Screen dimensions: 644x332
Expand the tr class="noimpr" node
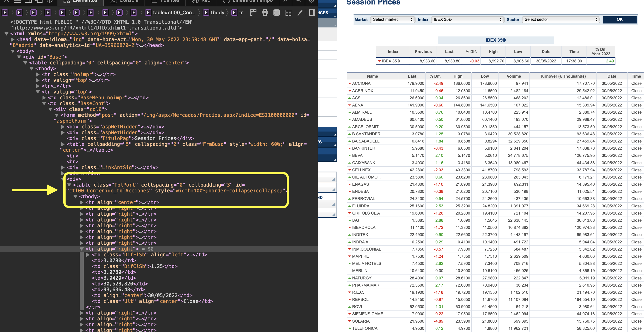(x=38, y=74)
